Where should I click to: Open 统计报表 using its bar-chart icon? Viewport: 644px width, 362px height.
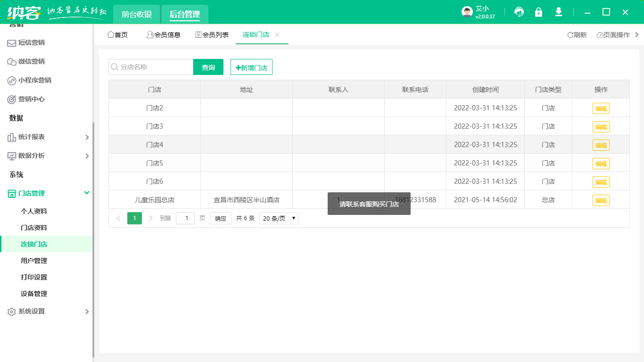tap(11, 137)
